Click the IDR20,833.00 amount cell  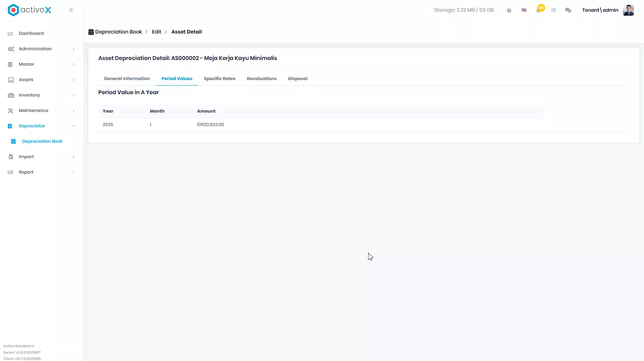[x=210, y=125]
